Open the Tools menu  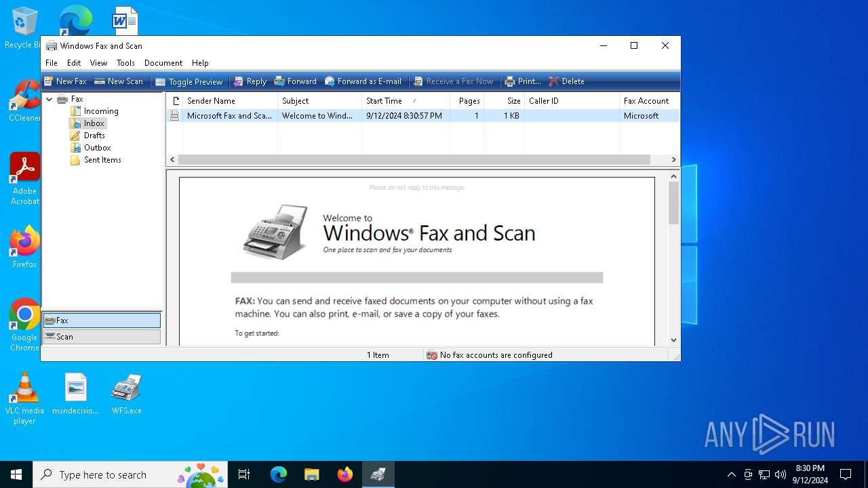click(x=125, y=63)
